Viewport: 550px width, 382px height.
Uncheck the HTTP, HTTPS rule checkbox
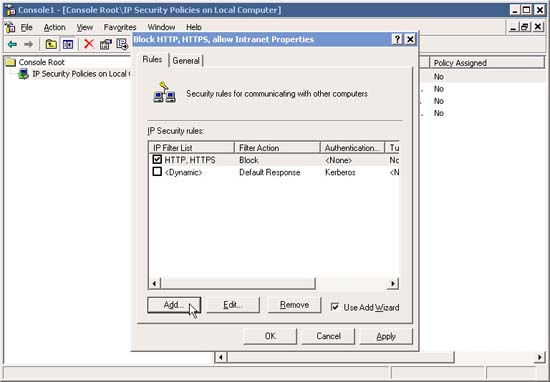(157, 160)
